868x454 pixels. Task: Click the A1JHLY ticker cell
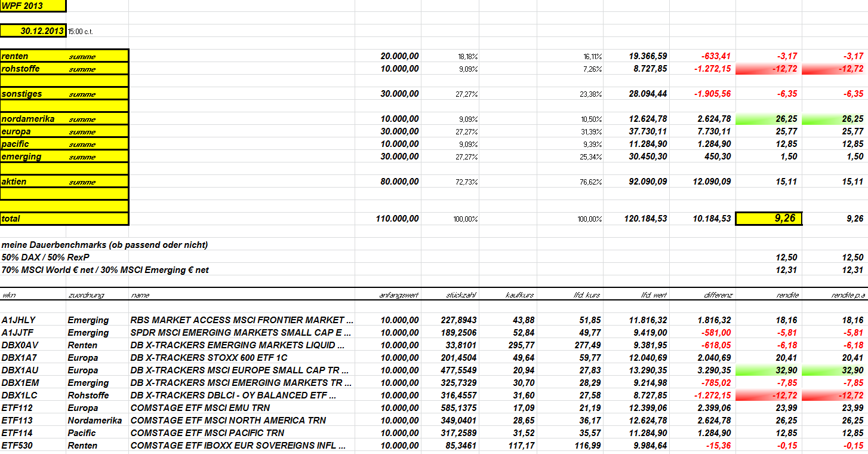pos(19,320)
